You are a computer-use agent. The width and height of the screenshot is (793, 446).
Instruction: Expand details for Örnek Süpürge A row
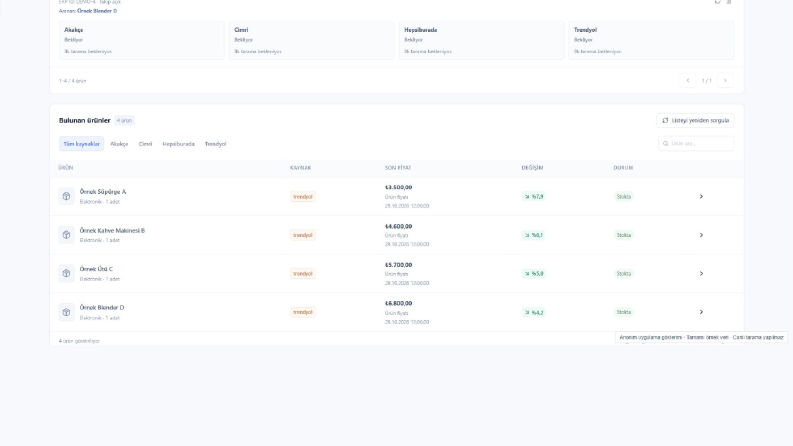(701, 196)
